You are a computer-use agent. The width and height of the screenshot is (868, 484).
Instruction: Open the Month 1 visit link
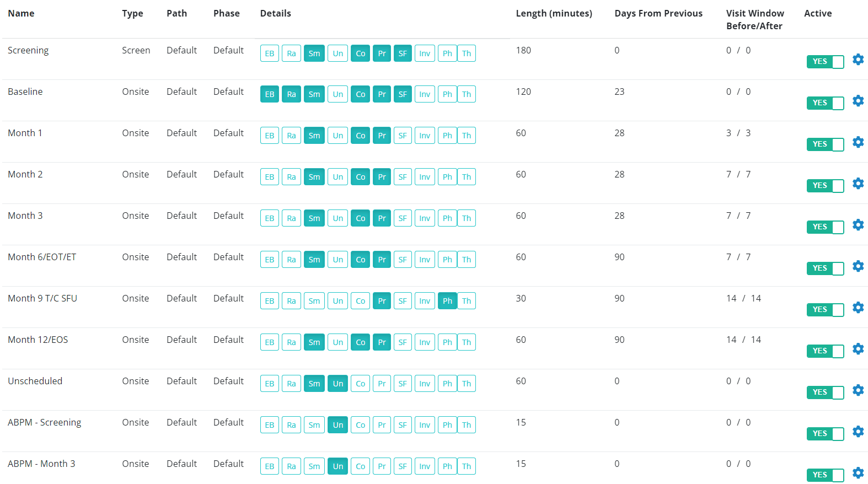pyautogui.click(x=25, y=133)
